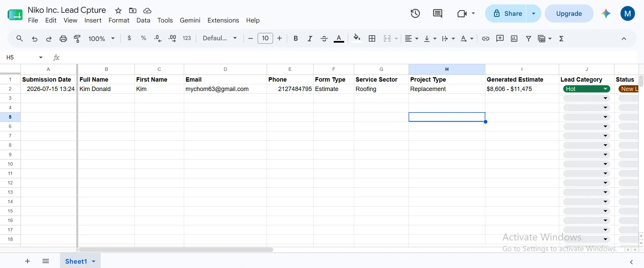Open the Insert menu
644x268 pixels.
coord(93,20)
